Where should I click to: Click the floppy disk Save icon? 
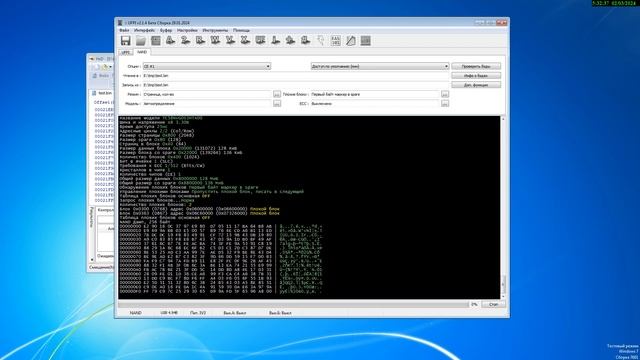125,40
